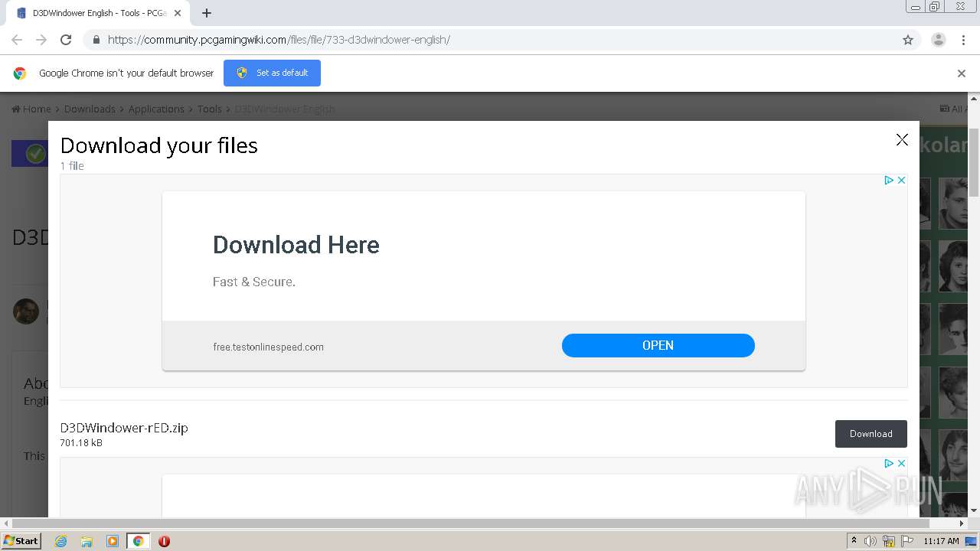The width and height of the screenshot is (980, 551).
Task: Open a new tab with the plus
Action: coord(207,13)
